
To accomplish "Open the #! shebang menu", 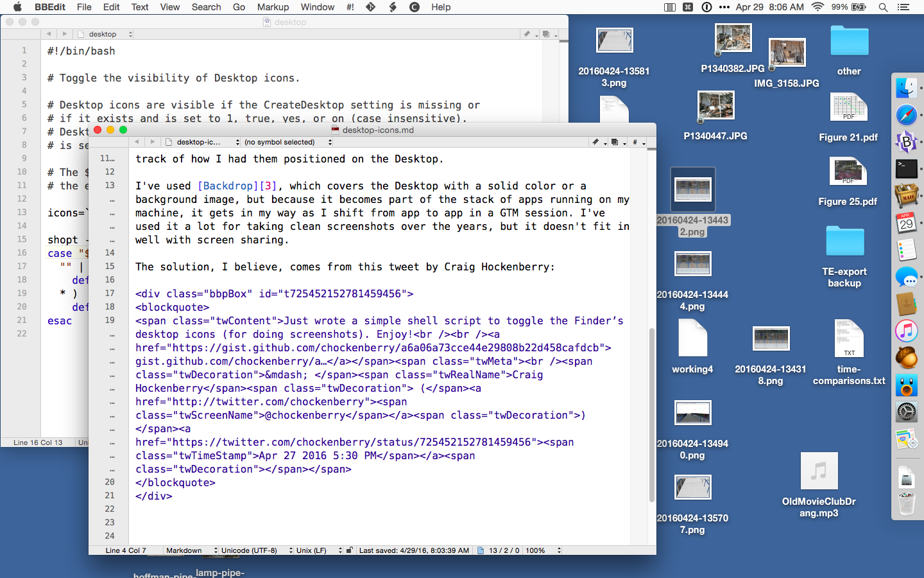I will click(x=350, y=7).
